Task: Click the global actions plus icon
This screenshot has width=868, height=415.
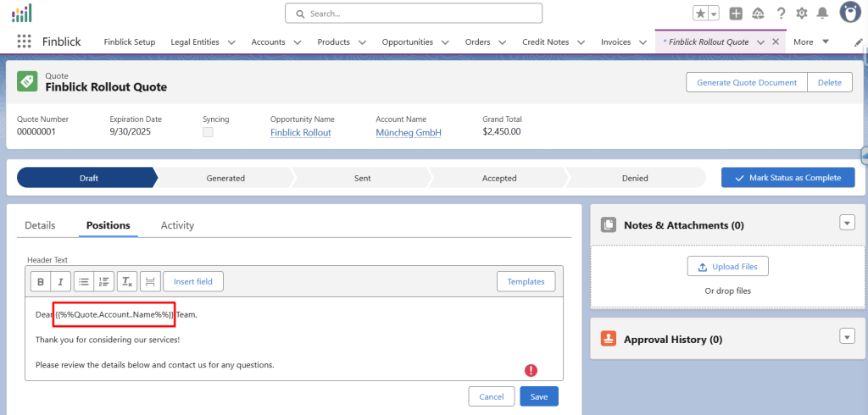Action: pos(736,14)
